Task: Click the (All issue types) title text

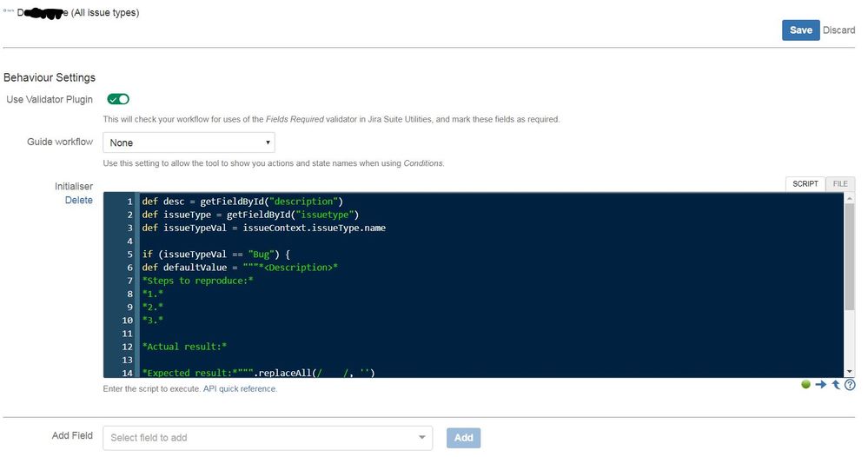Action: tap(105, 13)
